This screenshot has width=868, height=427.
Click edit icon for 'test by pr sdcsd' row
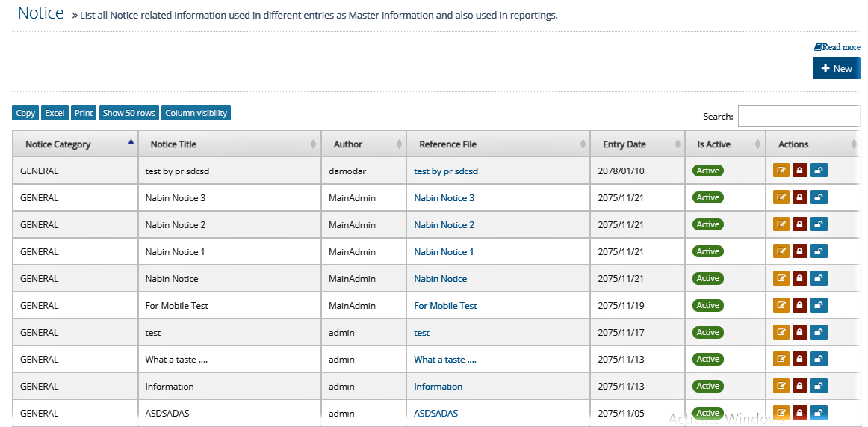781,171
